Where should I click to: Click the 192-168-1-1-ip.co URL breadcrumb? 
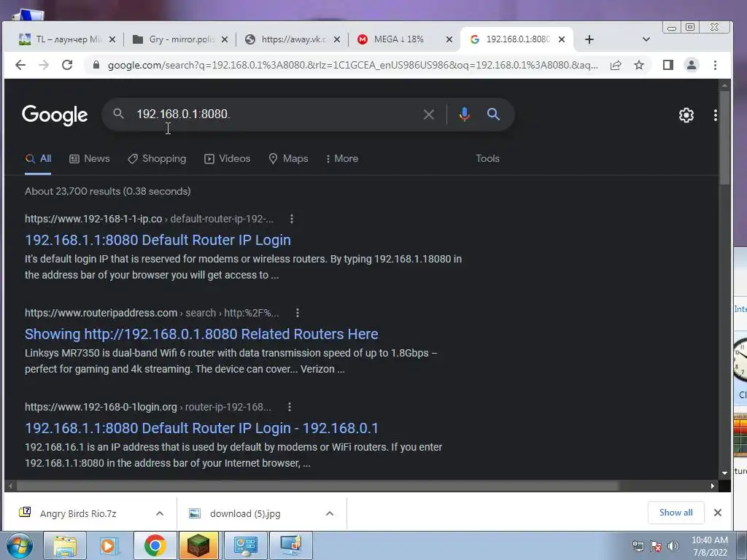tap(149, 219)
